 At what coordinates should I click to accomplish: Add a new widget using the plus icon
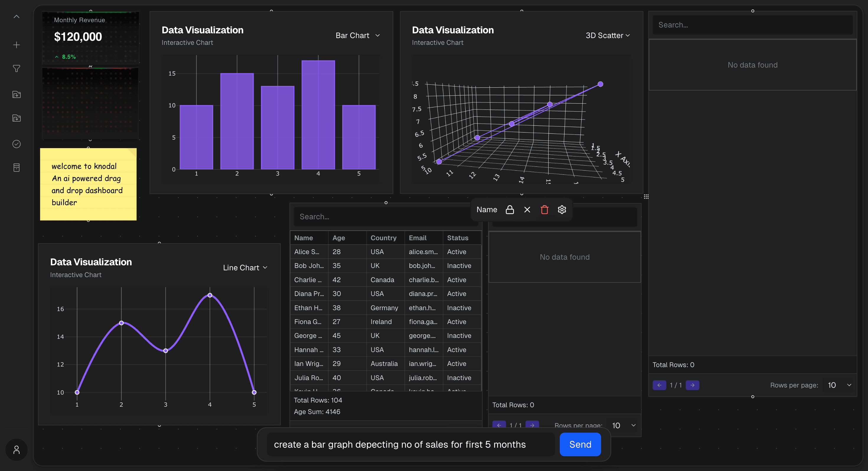tap(16, 45)
